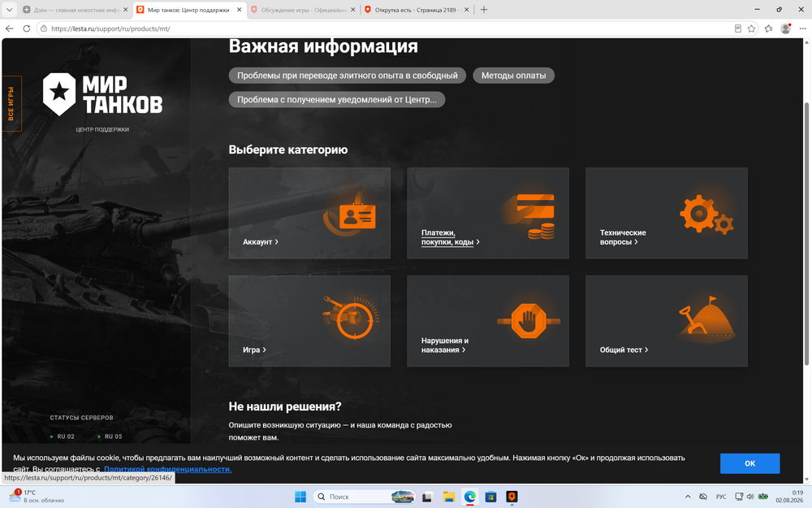Open File Explorer from taskbar

(448, 497)
